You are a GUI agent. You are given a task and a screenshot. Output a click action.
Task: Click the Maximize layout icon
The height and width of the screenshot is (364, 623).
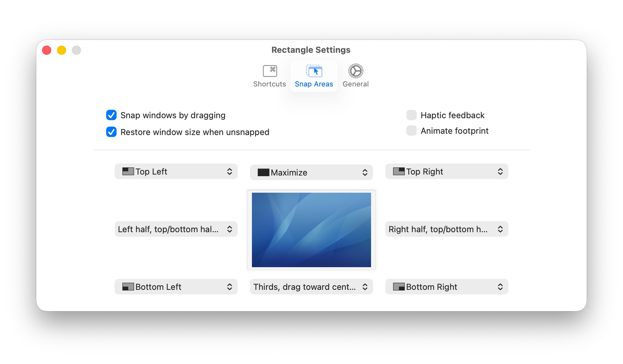pyautogui.click(x=263, y=172)
